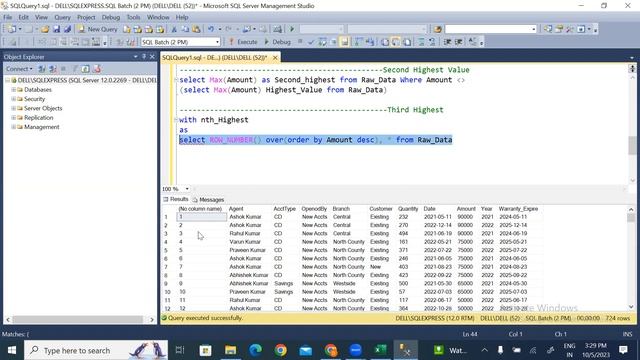This screenshot has height=360, width=640.
Task: Click the results grid vertical scrollbar thumb
Action: point(631,218)
